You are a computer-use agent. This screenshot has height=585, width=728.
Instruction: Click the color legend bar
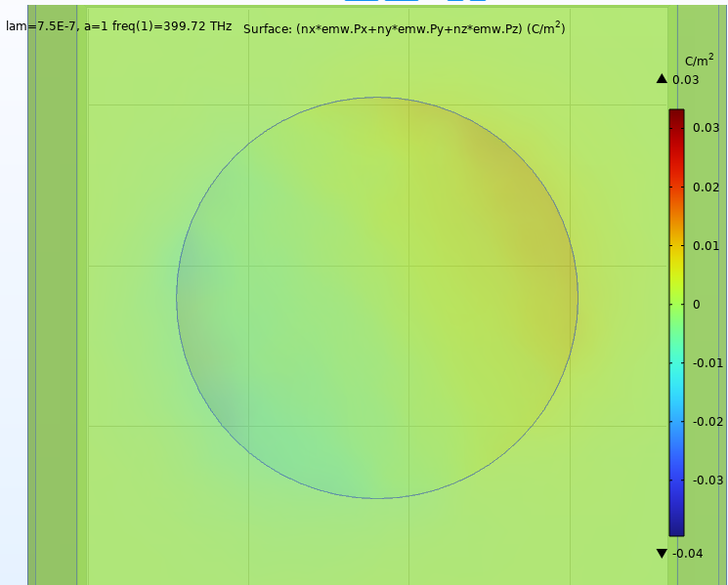point(676,322)
